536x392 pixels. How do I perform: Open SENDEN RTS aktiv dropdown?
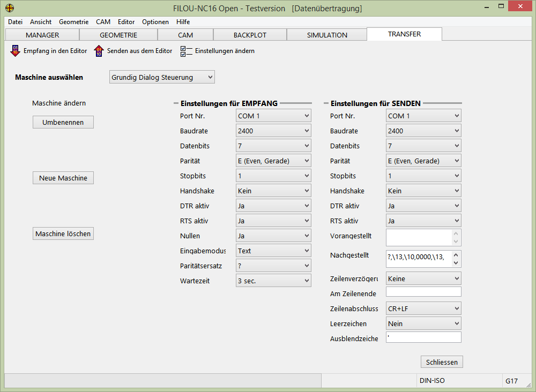pos(423,221)
